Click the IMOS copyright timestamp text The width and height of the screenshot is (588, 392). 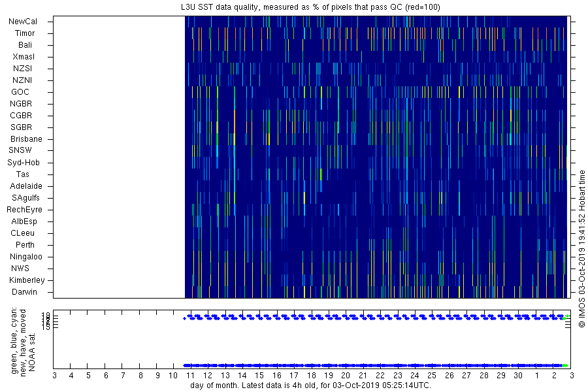581,250
